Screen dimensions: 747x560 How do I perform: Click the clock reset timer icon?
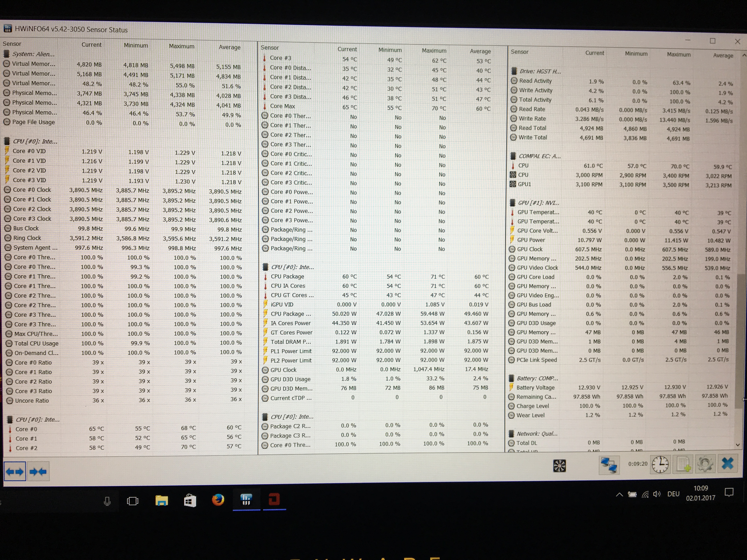(x=660, y=464)
